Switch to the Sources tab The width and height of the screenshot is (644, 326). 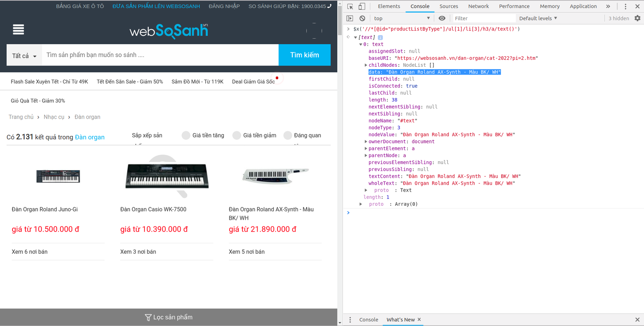pyautogui.click(x=449, y=6)
